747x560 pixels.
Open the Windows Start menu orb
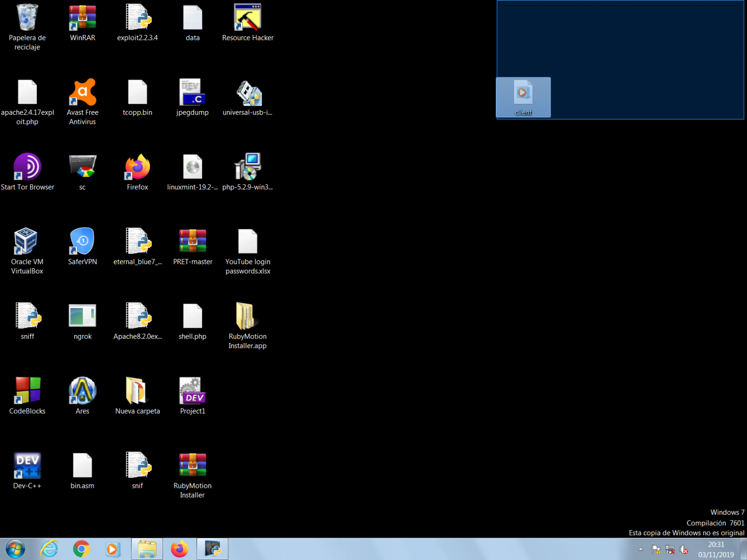(15, 549)
